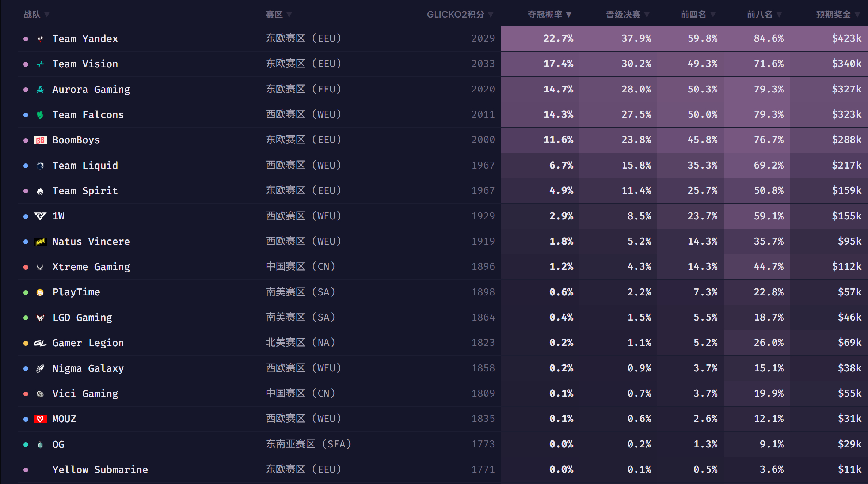Open Team Falcons team name
The width and height of the screenshot is (868, 484).
point(88,115)
